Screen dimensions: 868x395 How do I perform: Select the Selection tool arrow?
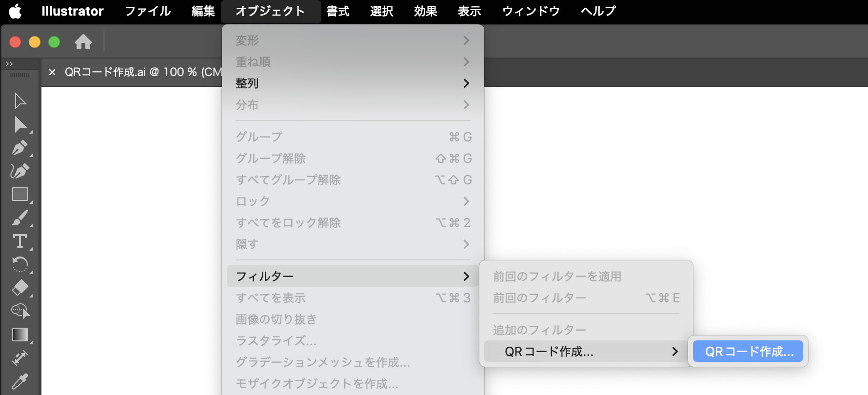click(20, 101)
